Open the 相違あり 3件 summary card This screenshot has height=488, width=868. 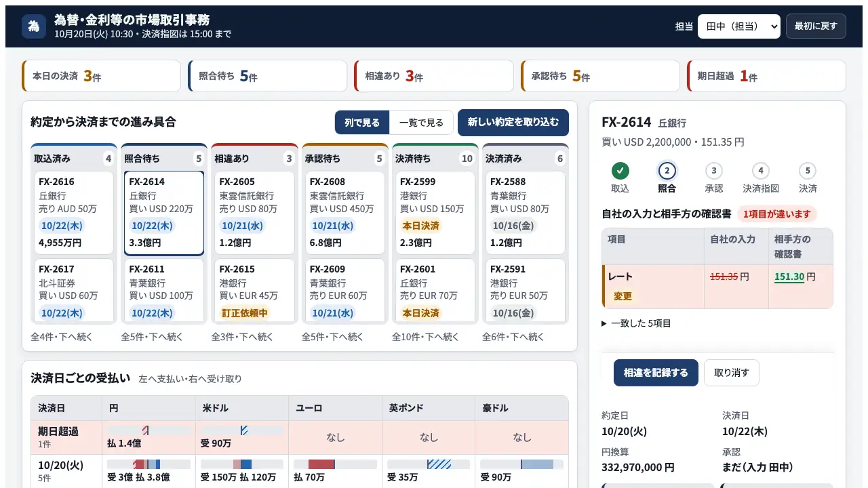[x=434, y=76]
